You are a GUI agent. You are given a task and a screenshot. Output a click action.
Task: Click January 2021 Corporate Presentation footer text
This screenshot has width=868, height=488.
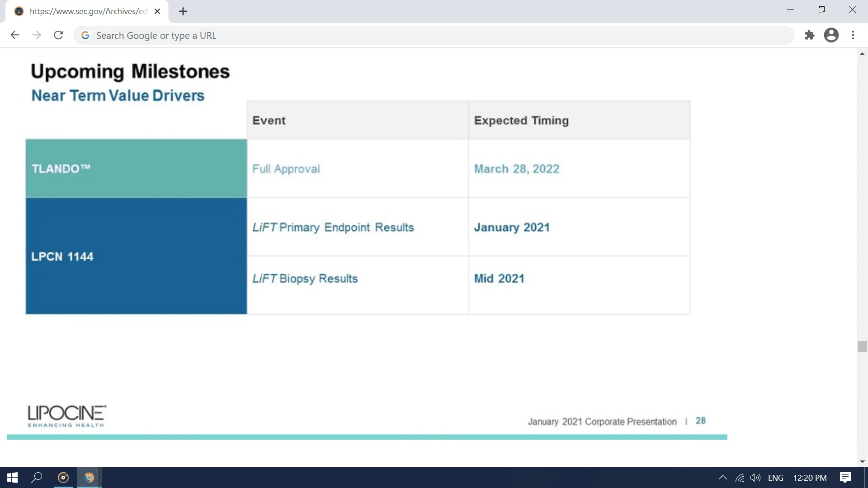point(602,422)
